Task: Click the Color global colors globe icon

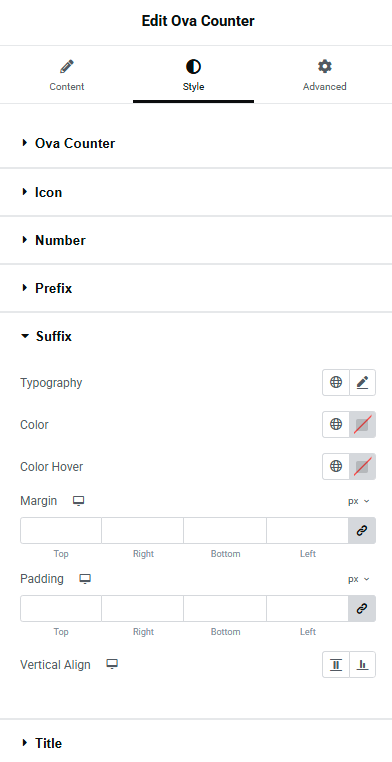Action: pos(336,424)
